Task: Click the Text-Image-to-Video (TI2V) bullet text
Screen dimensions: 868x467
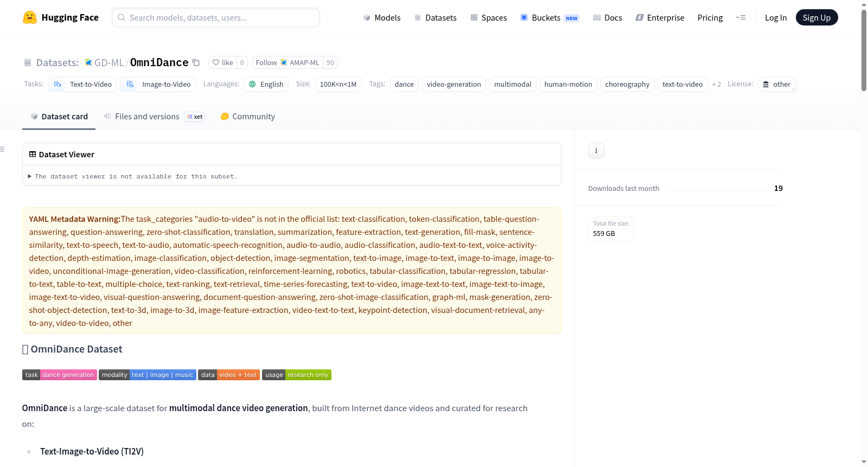Action: [92, 451]
